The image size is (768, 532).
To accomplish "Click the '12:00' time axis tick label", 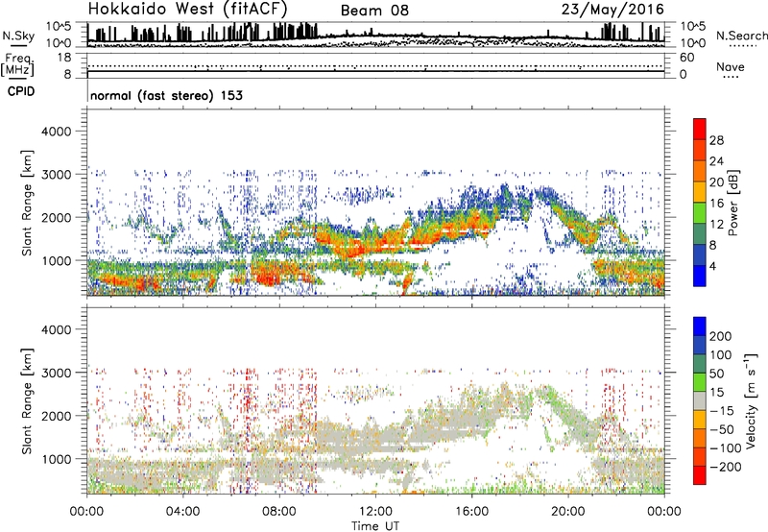I will click(x=375, y=512).
